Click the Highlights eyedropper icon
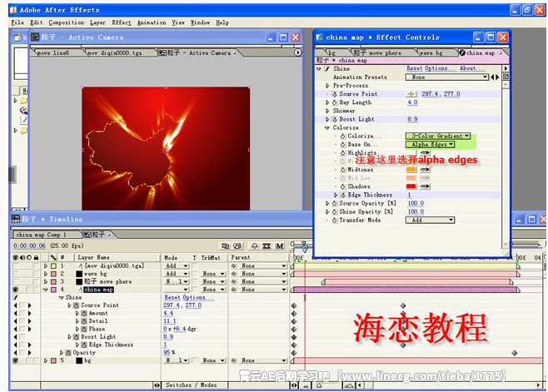Screen dimensions: 548x392 [x=425, y=152]
